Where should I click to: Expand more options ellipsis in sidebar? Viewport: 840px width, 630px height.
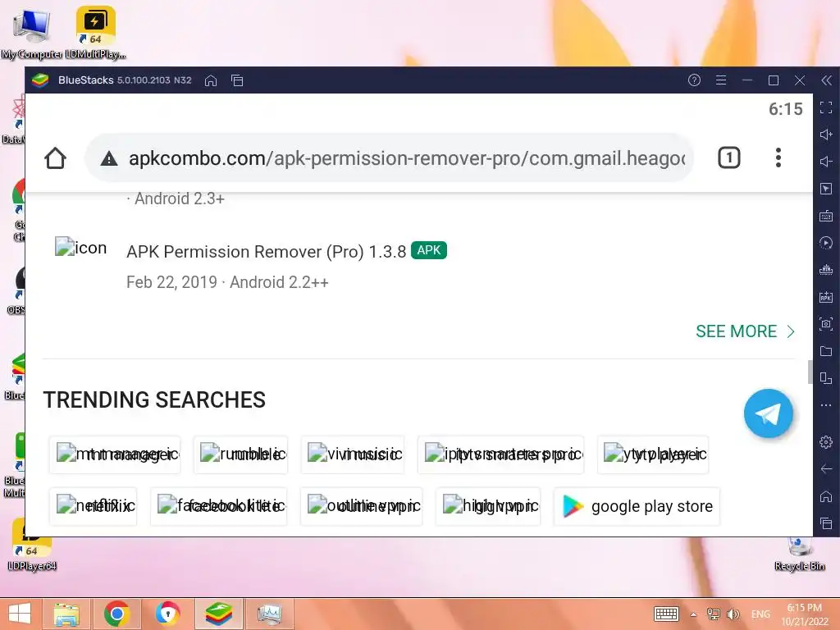click(x=826, y=405)
